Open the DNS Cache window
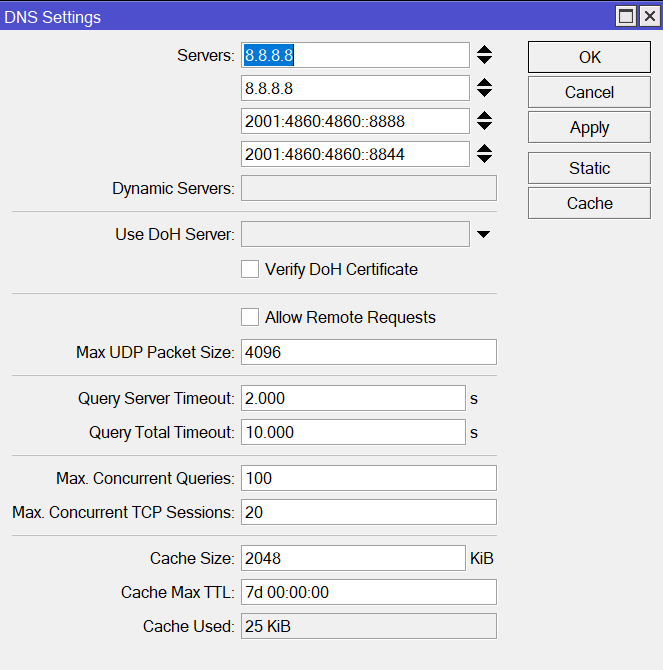The height and width of the screenshot is (670, 663). coord(589,203)
